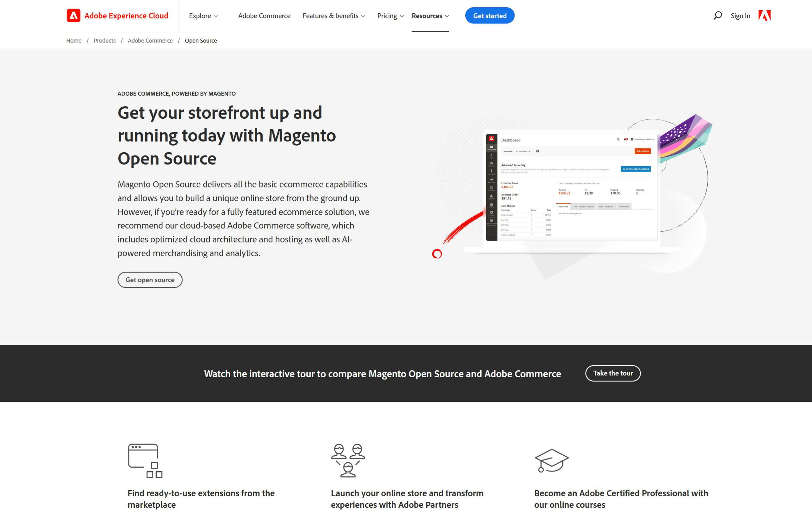The height and width of the screenshot is (515, 812).
Task: Click the Products breadcrumb link
Action: (105, 40)
